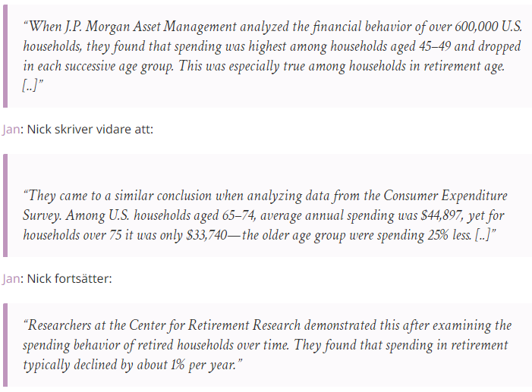Click the Jan link before "Nick fortsätter"
Image resolution: width=532 pixels, height=392 pixels.
coord(11,279)
